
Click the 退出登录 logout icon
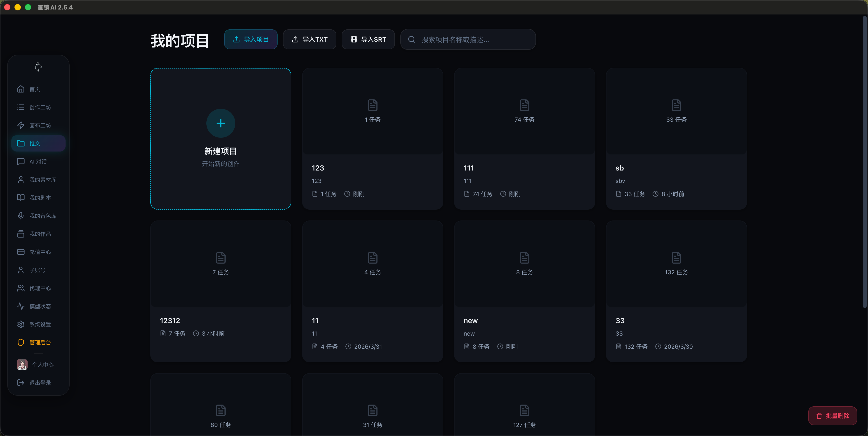21,383
